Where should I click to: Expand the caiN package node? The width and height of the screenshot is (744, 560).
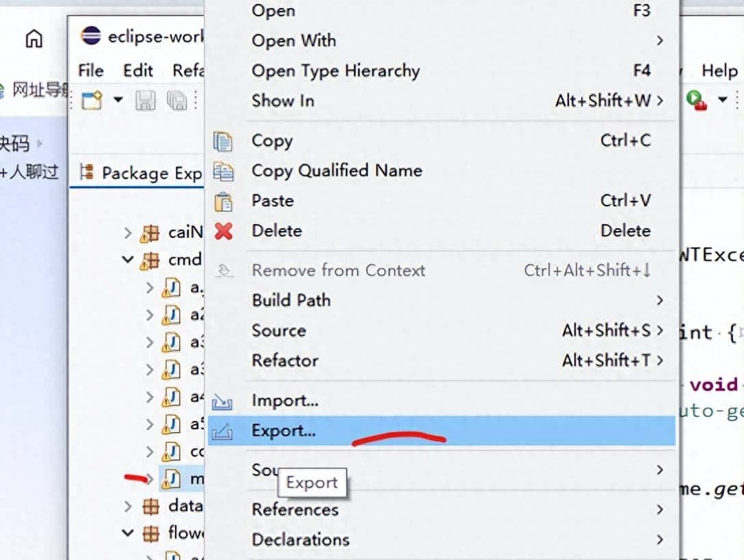[x=127, y=233]
